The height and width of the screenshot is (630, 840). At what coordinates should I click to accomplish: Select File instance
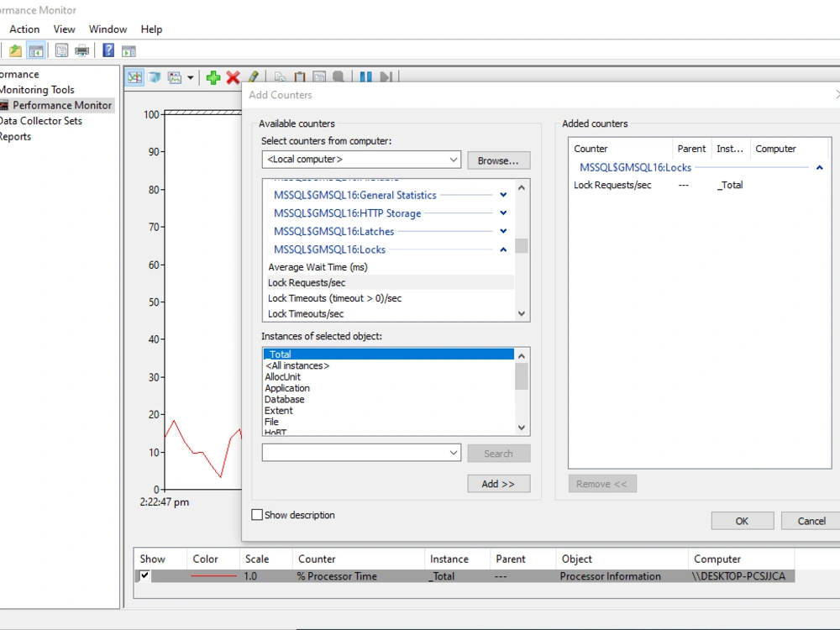click(x=271, y=422)
